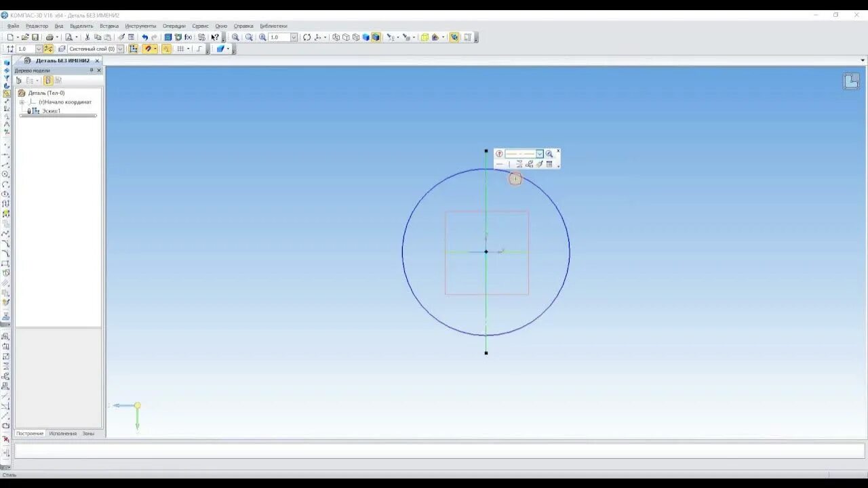Open the Справка menu

coord(243,26)
